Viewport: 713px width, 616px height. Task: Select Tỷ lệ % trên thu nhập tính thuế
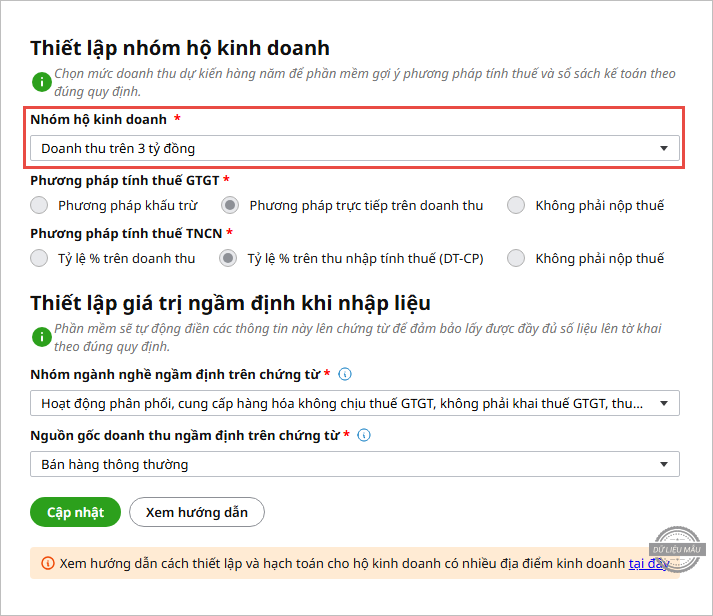click(230, 258)
